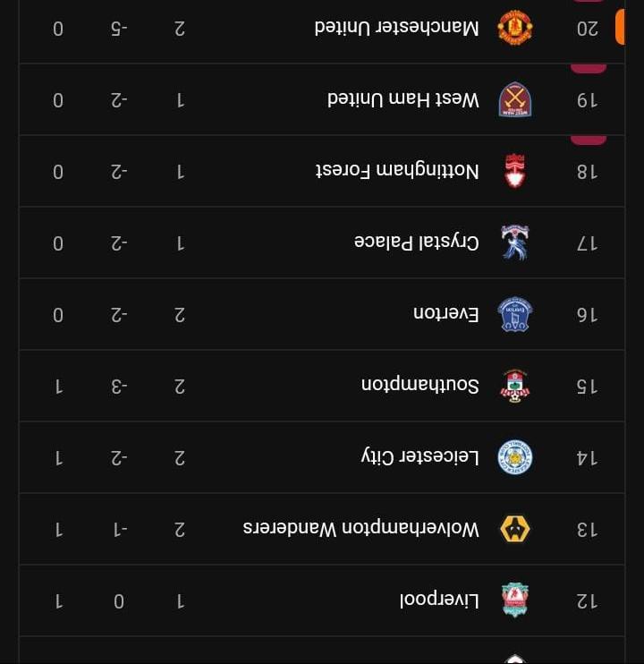Click the Liverpool club crest

pyautogui.click(x=515, y=600)
